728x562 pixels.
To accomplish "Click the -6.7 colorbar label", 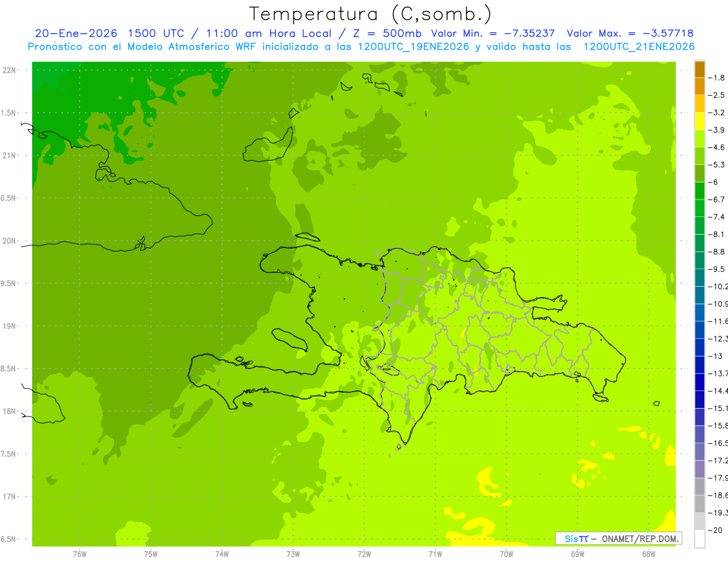I will 716,200.
